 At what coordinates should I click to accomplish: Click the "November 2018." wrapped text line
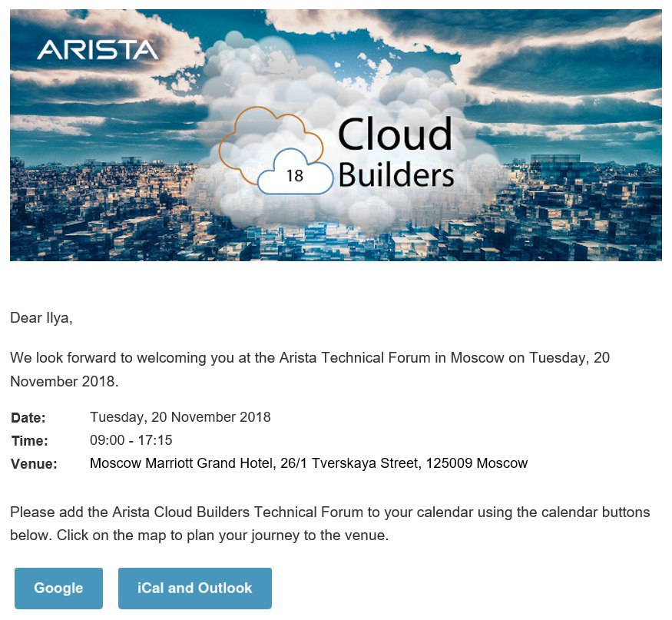point(65,381)
